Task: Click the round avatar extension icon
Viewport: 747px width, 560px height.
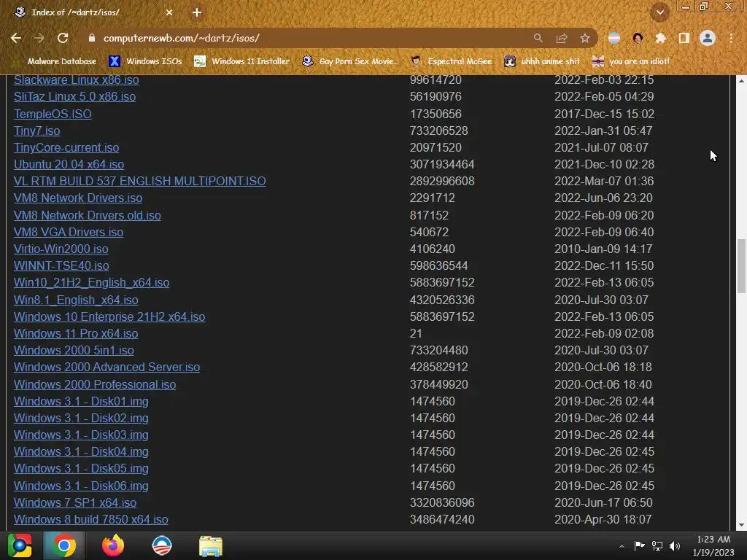Action: (x=638, y=38)
